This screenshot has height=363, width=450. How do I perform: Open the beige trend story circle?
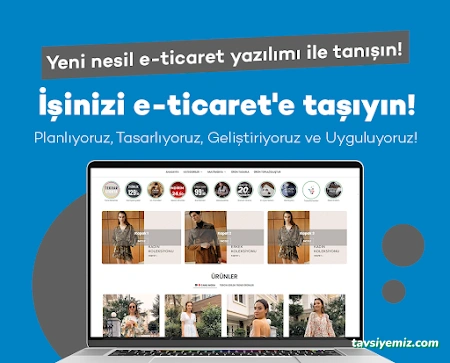point(111,190)
